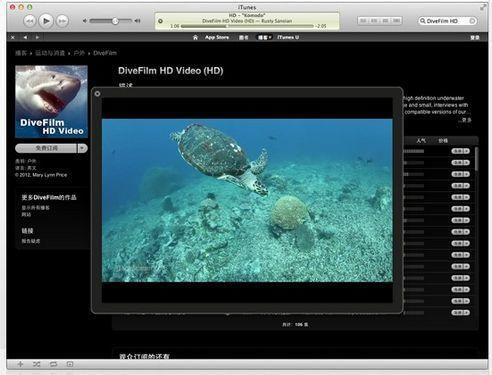Open the iTunes U tab
Screen dimensions: 492x375
click(x=288, y=37)
